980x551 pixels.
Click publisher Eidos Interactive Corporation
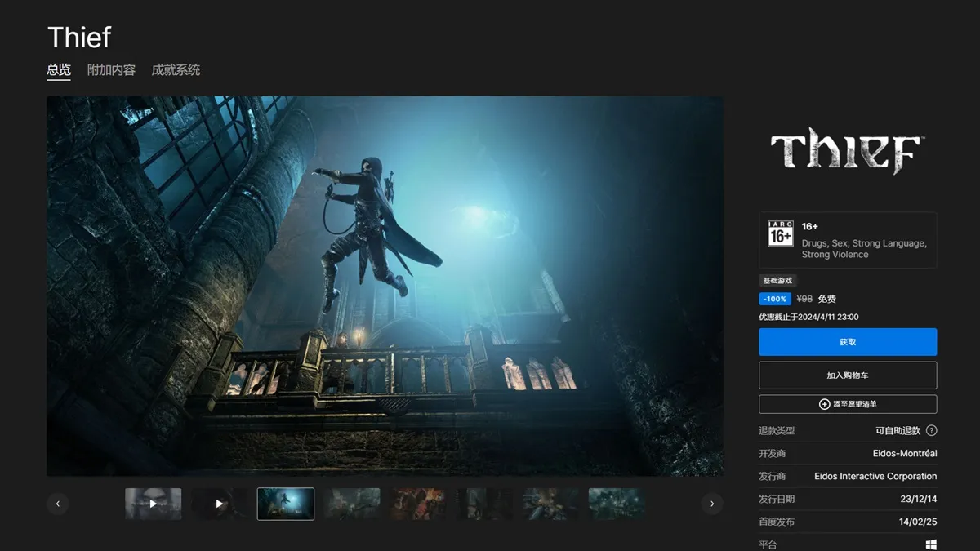pos(875,476)
